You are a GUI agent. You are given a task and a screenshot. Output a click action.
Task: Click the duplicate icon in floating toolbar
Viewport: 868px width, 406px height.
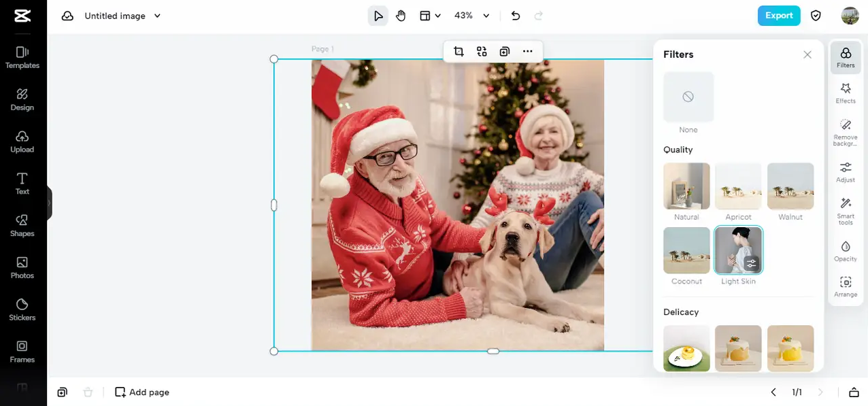click(505, 51)
